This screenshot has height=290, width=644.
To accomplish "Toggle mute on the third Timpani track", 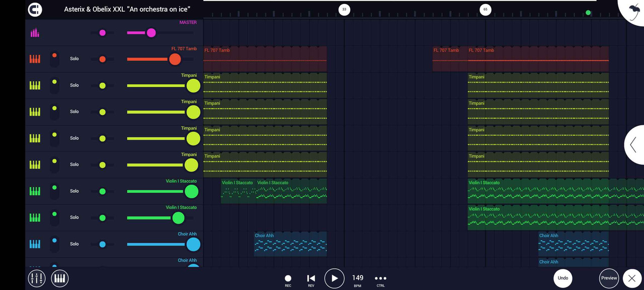I will (x=54, y=138).
